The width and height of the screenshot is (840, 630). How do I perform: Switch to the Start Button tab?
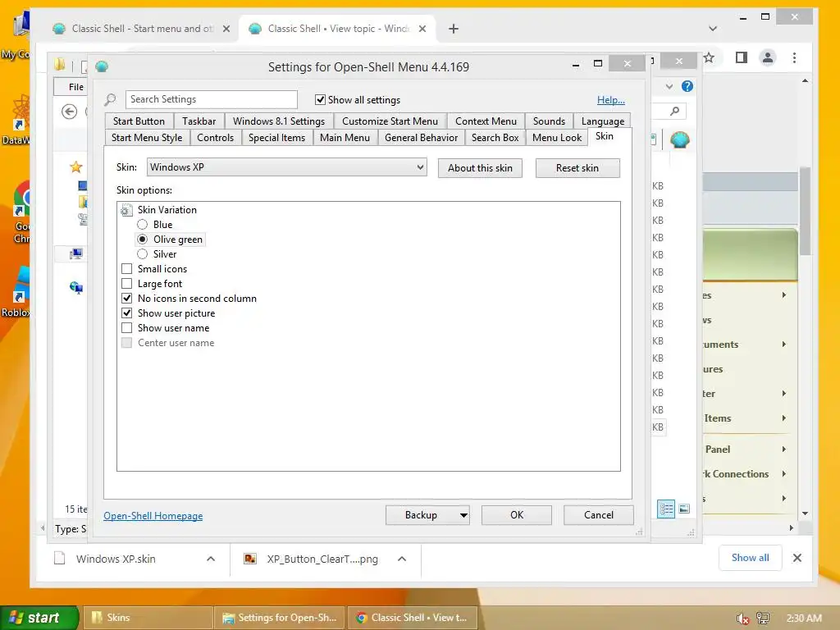coord(139,121)
